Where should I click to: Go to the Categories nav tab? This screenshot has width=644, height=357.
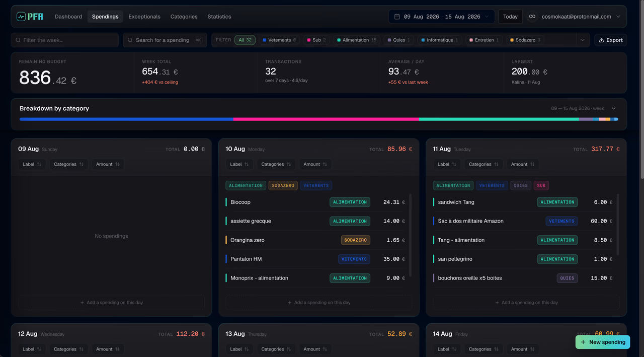pyautogui.click(x=184, y=17)
